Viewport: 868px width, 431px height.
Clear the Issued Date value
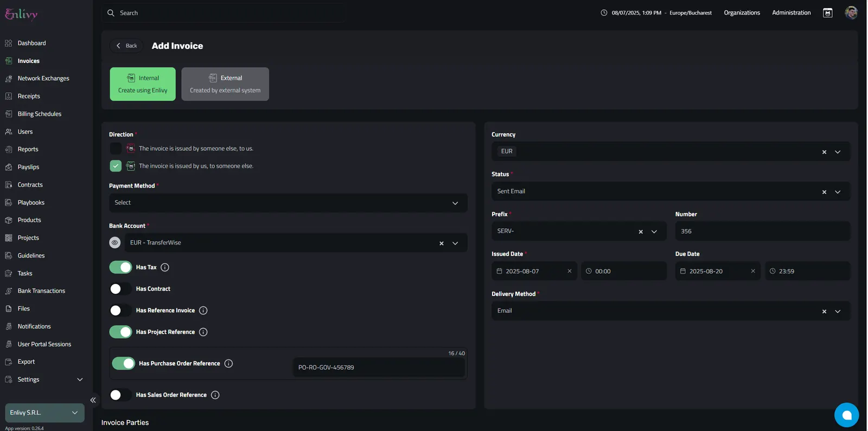(x=569, y=271)
